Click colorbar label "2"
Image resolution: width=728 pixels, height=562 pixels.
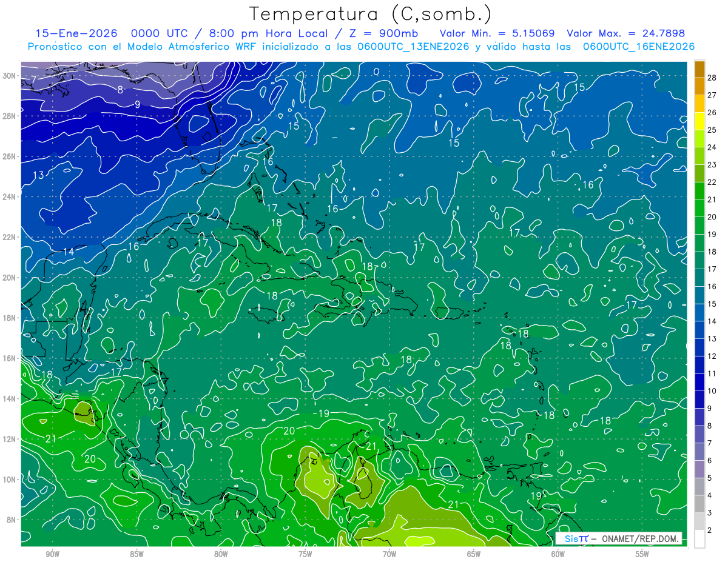click(710, 530)
